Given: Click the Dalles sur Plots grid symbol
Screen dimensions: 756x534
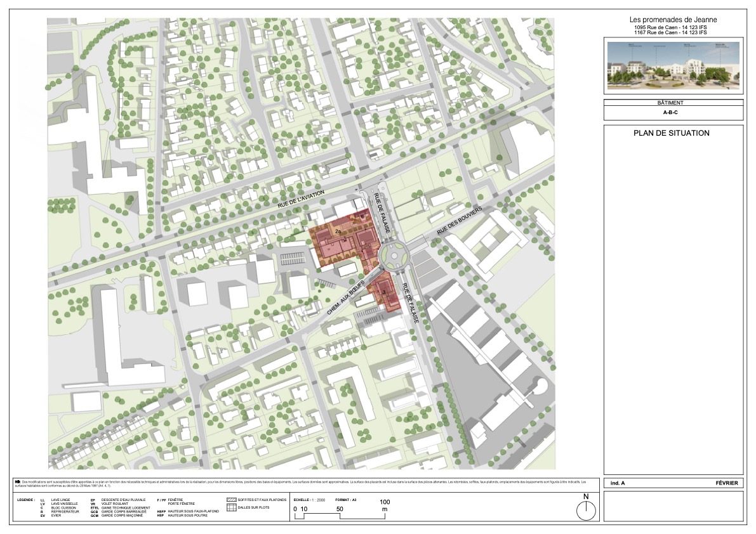Looking at the screenshot, I should (232, 507).
